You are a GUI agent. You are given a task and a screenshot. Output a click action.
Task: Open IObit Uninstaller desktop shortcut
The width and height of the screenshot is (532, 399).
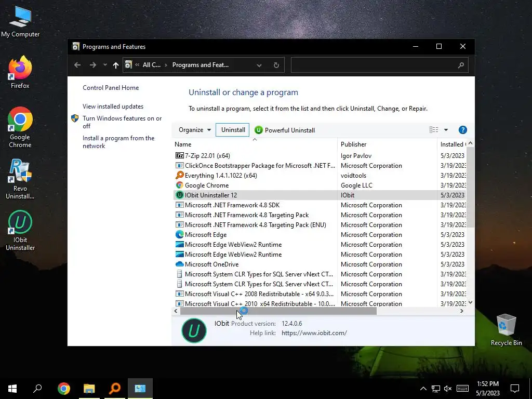point(20,230)
